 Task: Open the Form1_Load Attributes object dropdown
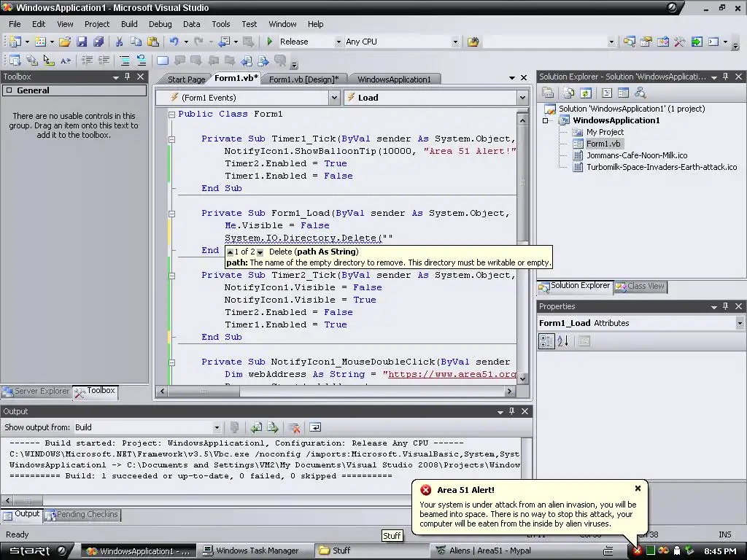(x=740, y=323)
